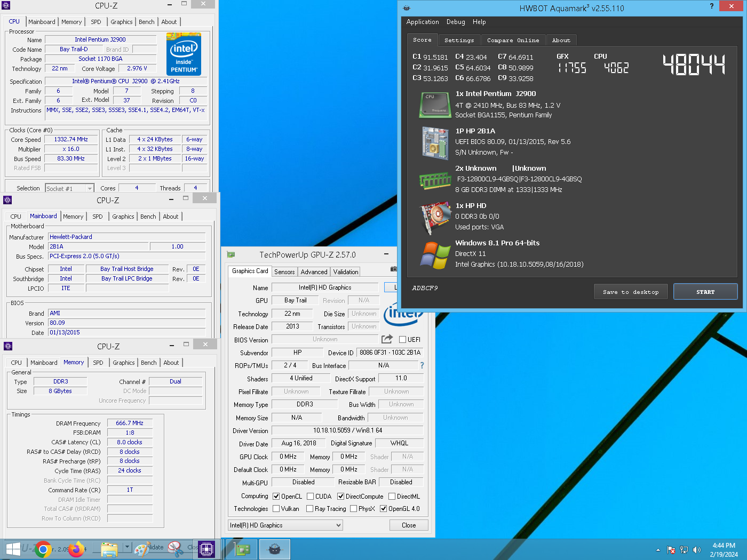Click GPU-Z Bus Interface question mark
The width and height of the screenshot is (747, 560).
[x=422, y=365]
